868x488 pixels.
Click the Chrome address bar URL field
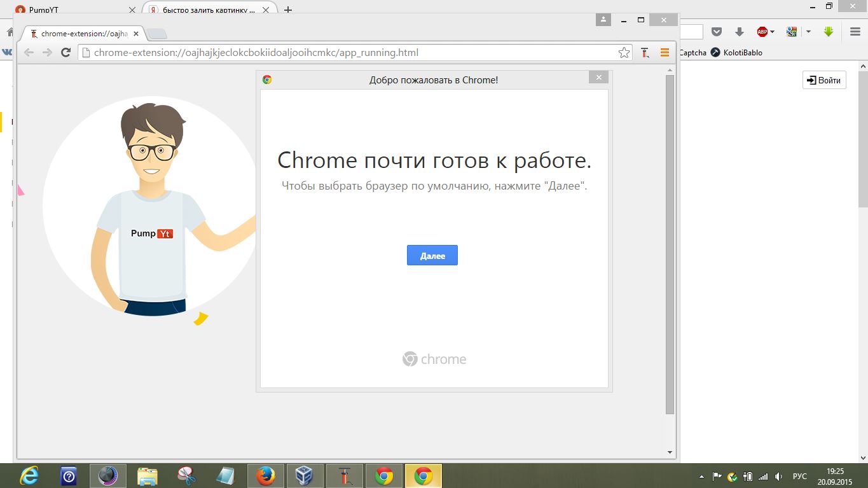click(350, 53)
